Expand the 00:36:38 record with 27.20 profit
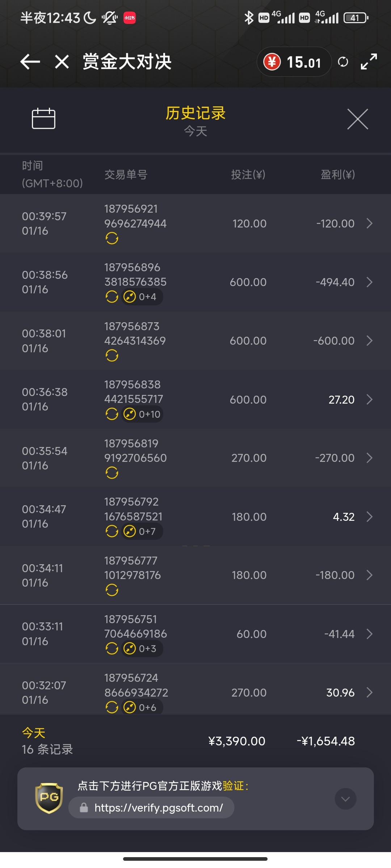Screen dimensions: 391x868 [369, 400]
